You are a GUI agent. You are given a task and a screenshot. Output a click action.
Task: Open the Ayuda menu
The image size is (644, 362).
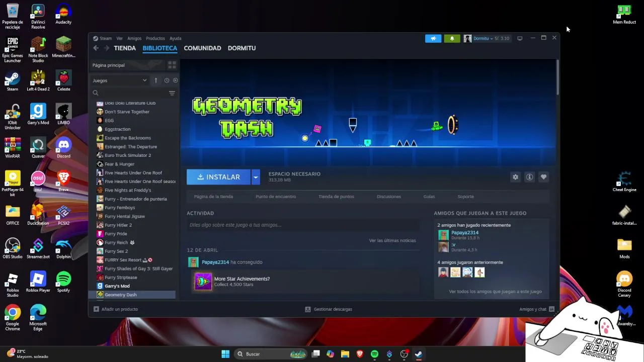[175, 38]
